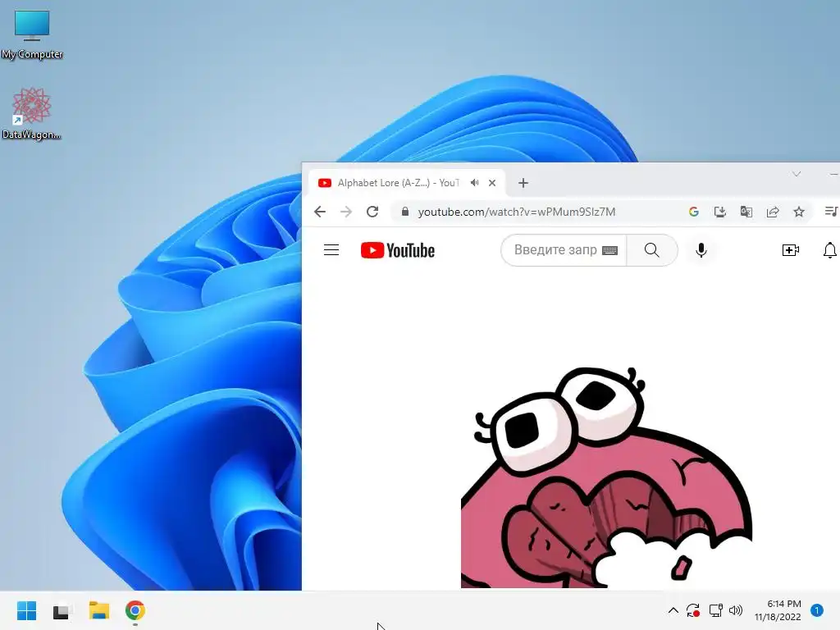Install app icon in address bar
Viewport: 840px width, 630px height.
720,212
